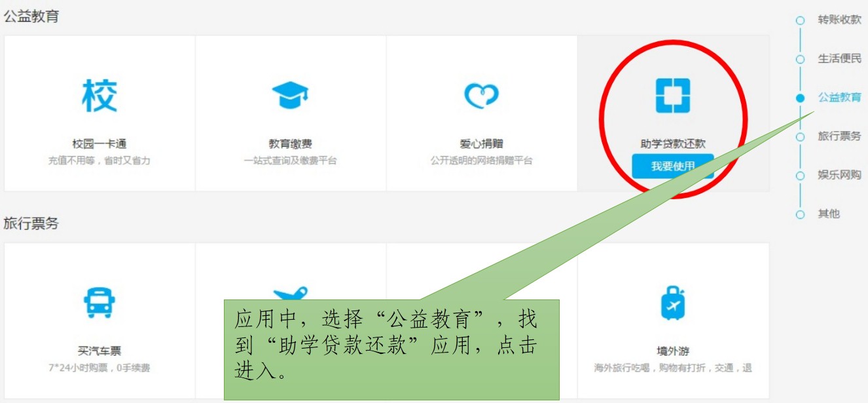The width and height of the screenshot is (868, 403).
Task: Jump to 转账收款 section in sidebar
Action: click(x=839, y=20)
